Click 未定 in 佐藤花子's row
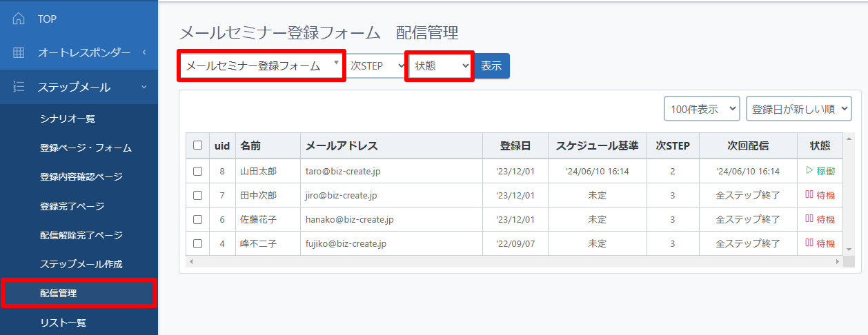The width and height of the screenshot is (868, 335). click(x=597, y=219)
